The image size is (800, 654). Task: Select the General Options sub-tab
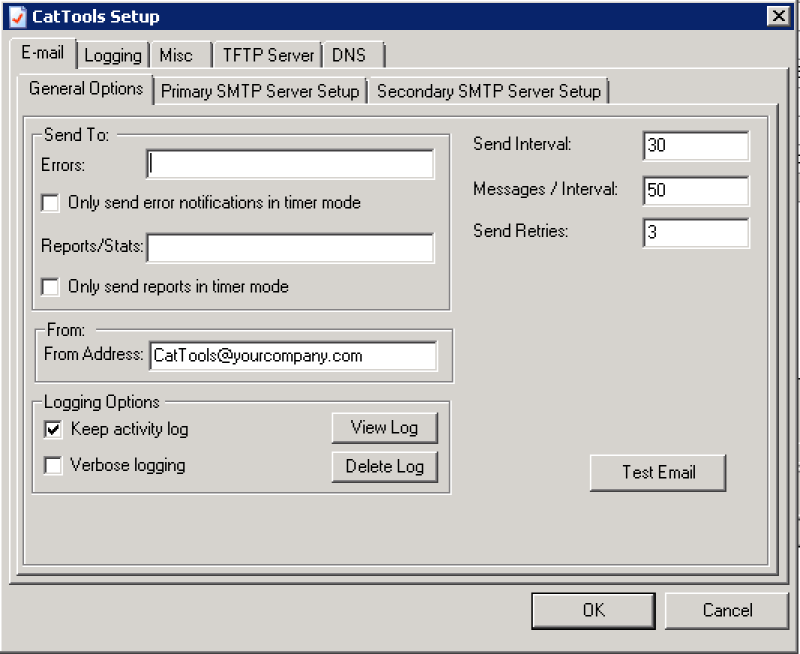click(86, 89)
